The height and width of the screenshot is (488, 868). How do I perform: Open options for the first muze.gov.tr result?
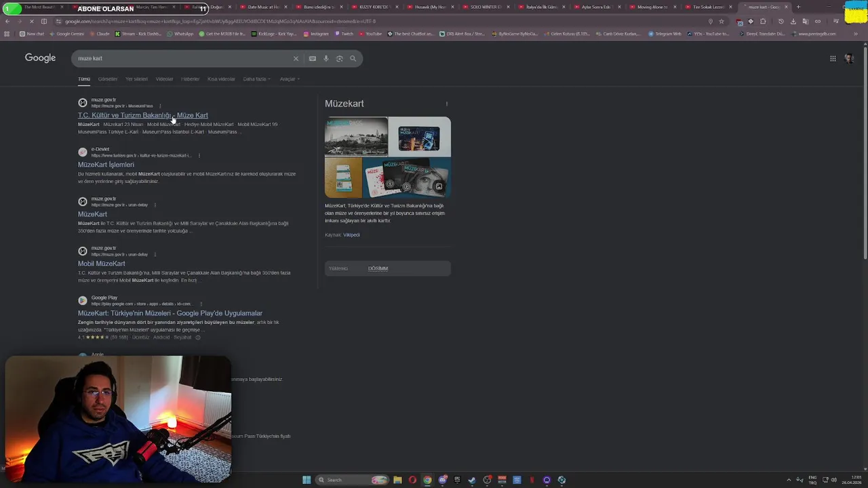[x=160, y=106]
